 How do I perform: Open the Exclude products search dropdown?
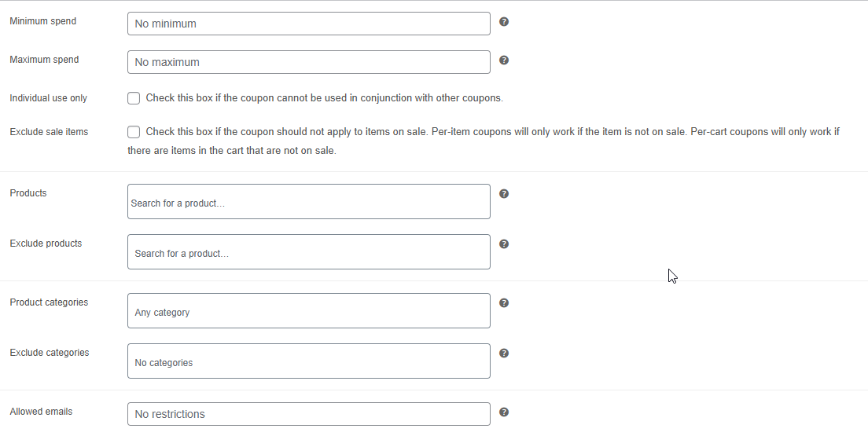pos(308,252)
